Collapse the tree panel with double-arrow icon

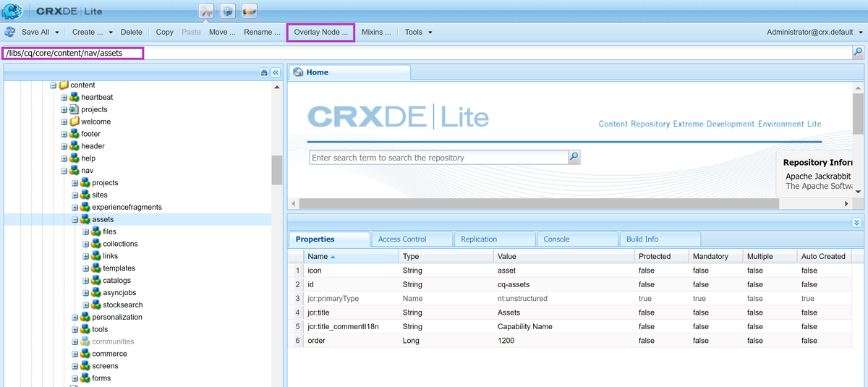click(276, 72)
